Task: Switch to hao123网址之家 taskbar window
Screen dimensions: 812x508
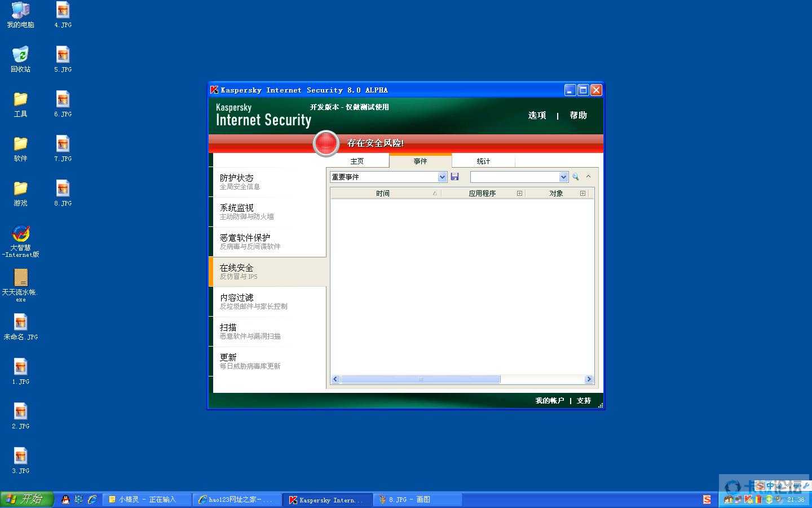Action: [x=237, y=500]
